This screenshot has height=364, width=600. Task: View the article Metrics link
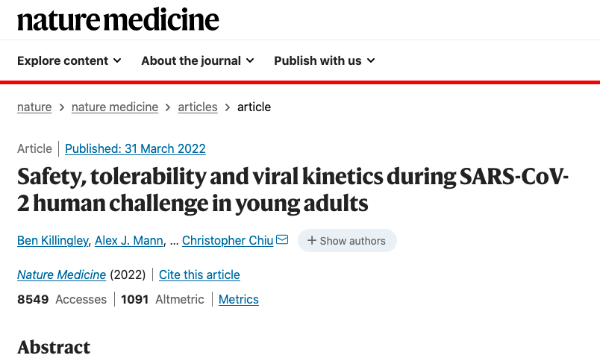(x=238, y=299)
